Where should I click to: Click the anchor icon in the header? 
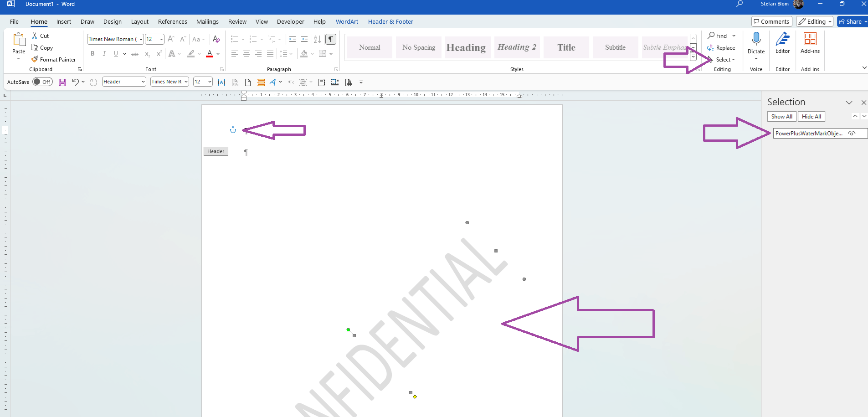click(x=233, y=130)
